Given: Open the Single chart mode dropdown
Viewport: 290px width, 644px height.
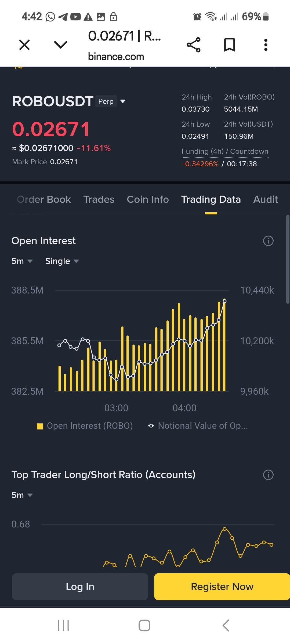Looking at the screenshot, I should tap(62, 261).
